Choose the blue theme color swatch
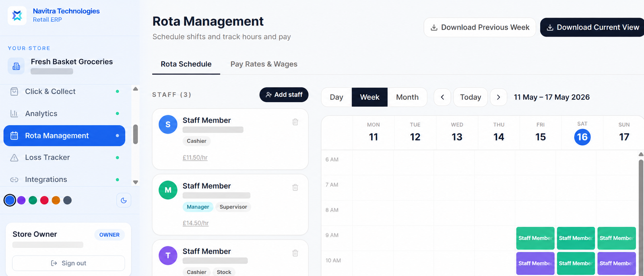Screen dimensions: 644x276 (x=10, y=200)
